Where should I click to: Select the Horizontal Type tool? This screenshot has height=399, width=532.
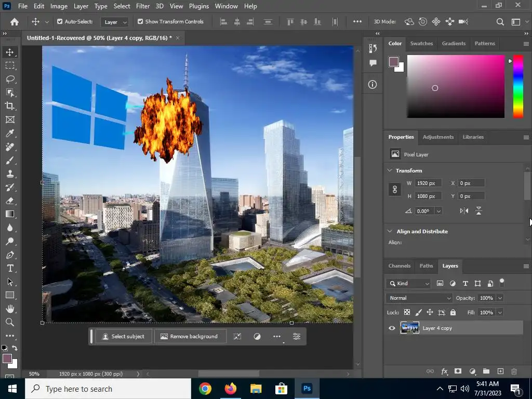pos(10,269)
